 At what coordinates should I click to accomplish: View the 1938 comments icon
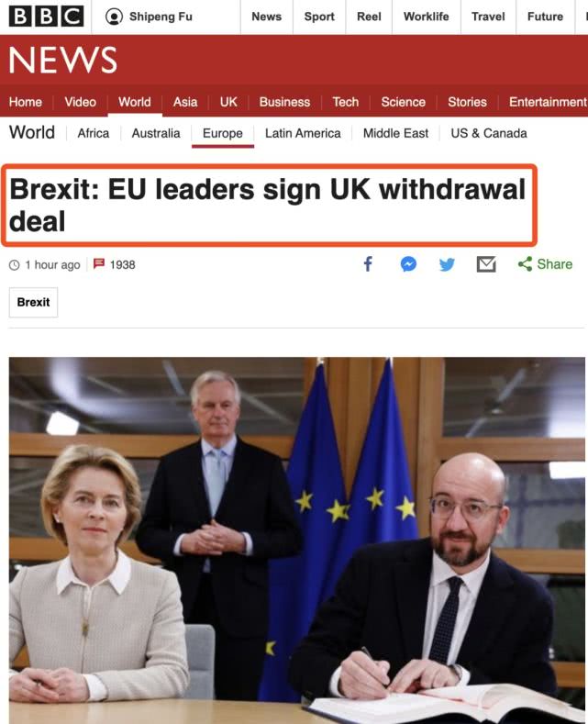coord(99,263)
